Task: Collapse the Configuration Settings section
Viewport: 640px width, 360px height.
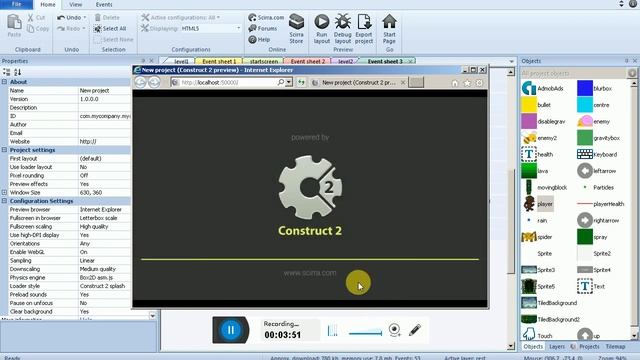Action: click(x=4, y=201)
